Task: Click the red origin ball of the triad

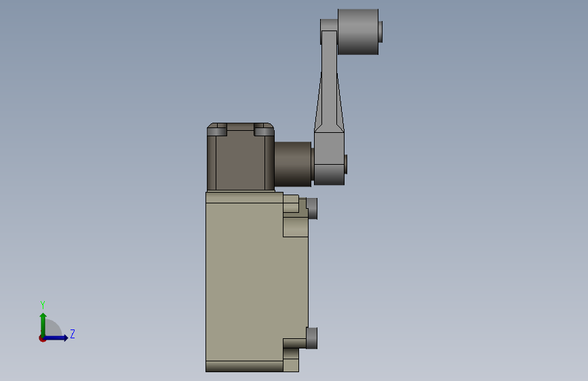Action: click(42, 338)
